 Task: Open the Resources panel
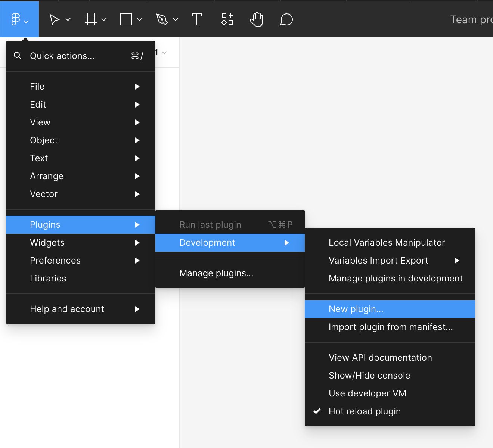(227, 19)
